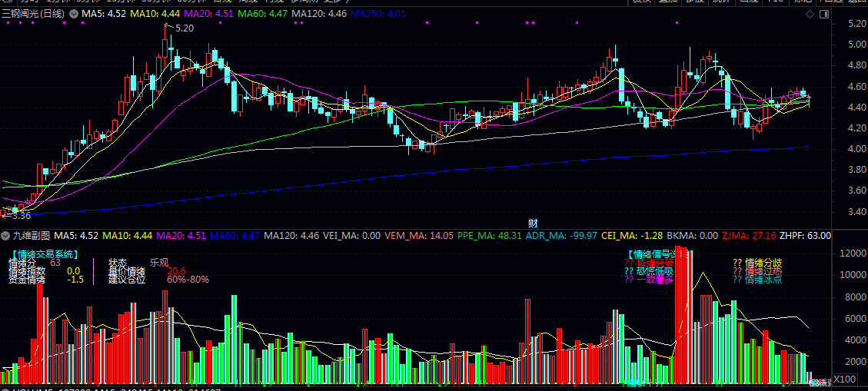Click the 情绪过热 signal legend
The width and height of the screenshot is (868, 391).
757,271
